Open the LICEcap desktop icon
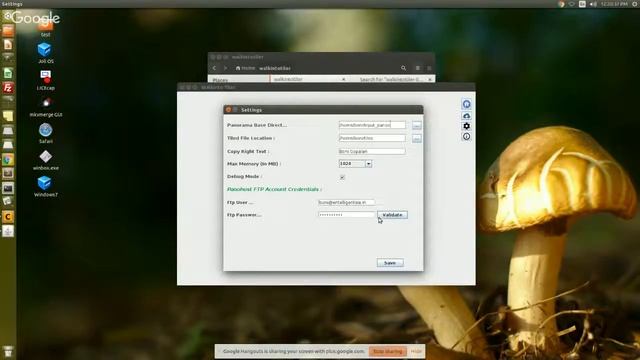 click(x=45, y=80)
